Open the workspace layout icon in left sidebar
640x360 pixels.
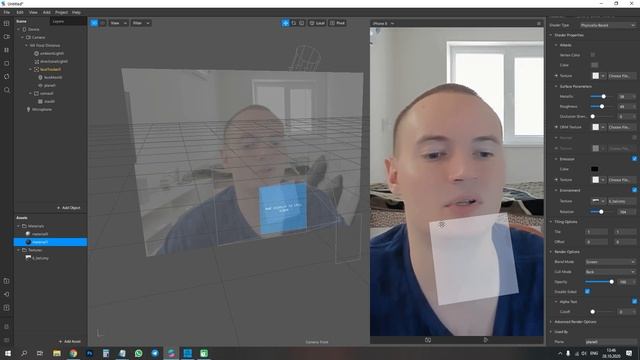(7, 23)
